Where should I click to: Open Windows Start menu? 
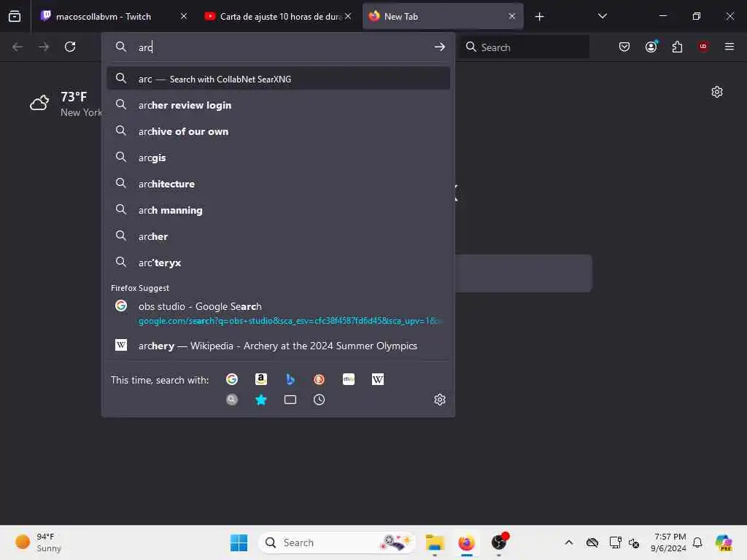[239, 542]
